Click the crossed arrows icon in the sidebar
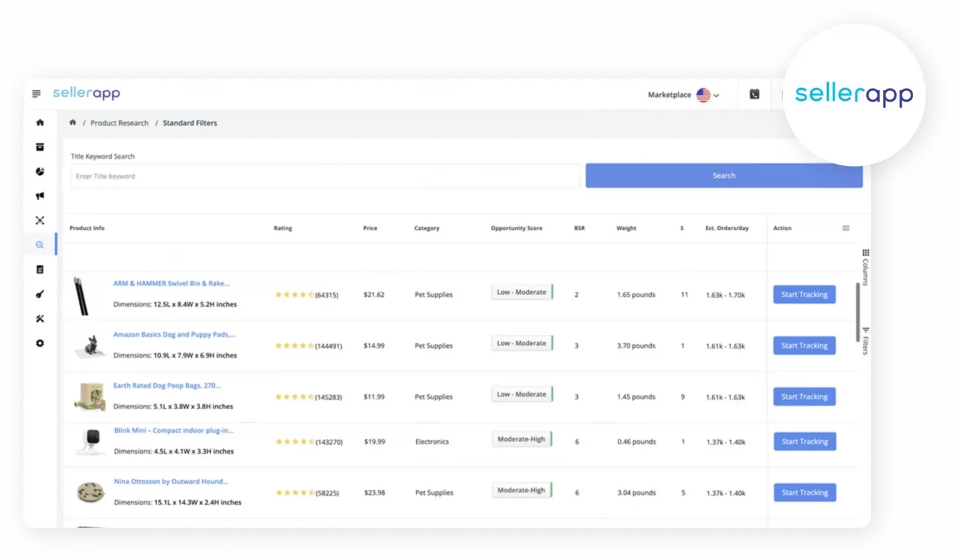This screenshot has height=560, width=958. click(40, 220)
